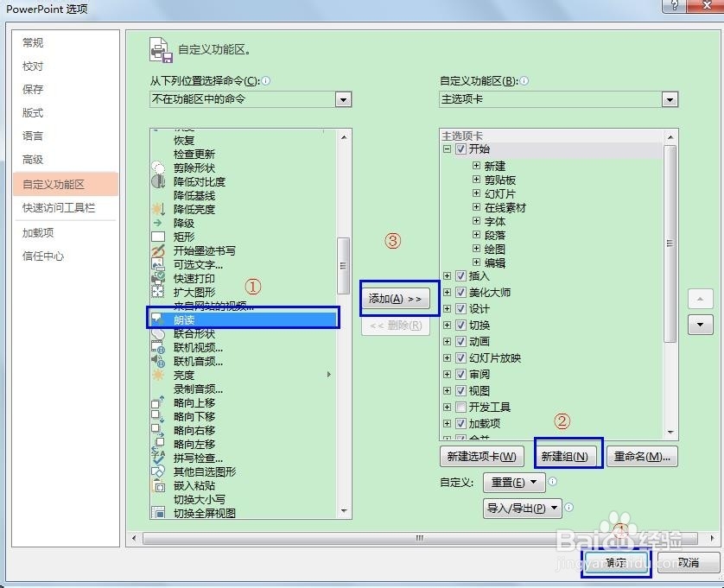Screen dimensions: 724x588
Task: Select the 矩形 shape command icon
Action: [x=159, y=236]
